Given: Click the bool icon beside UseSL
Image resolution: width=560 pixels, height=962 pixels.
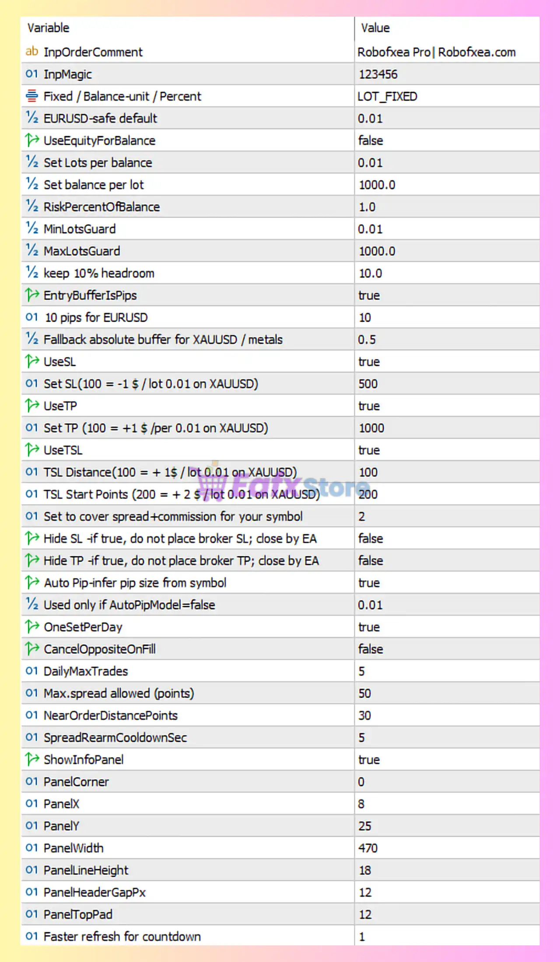Looking at the screenshot, I should 31,361.
